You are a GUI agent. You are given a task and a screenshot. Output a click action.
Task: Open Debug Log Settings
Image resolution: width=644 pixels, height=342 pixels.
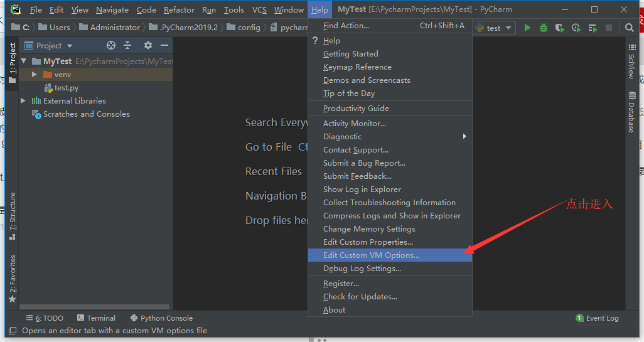pos(390,269)
